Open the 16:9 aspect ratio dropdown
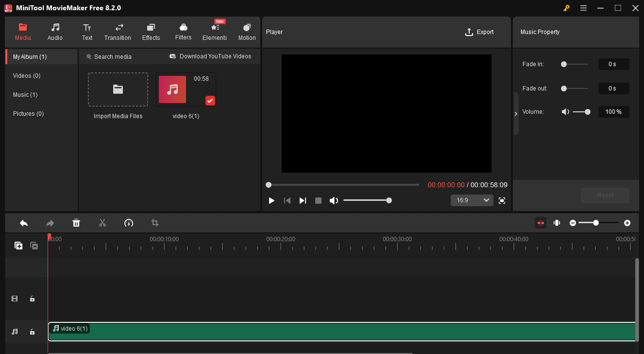This screenshot has width=644, height=354. [472, 200]
